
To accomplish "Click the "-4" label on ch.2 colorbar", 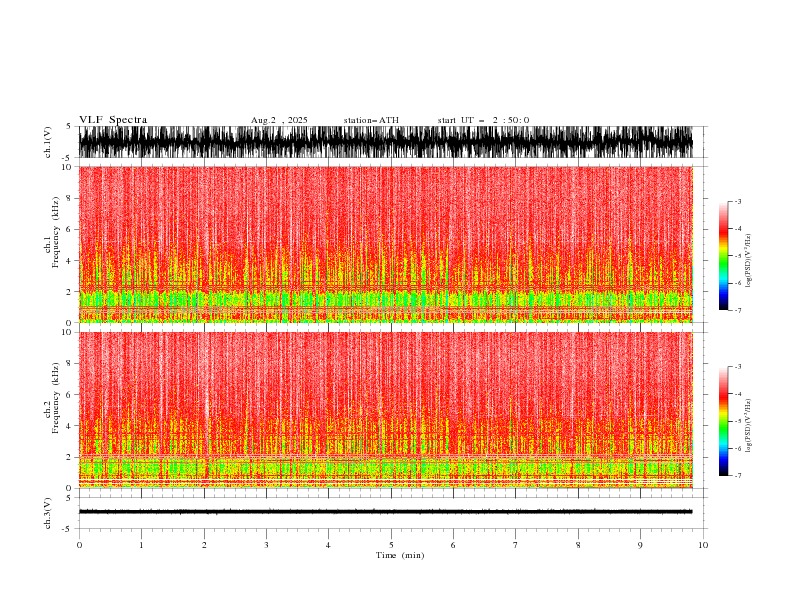I will [x=738, y=394].
